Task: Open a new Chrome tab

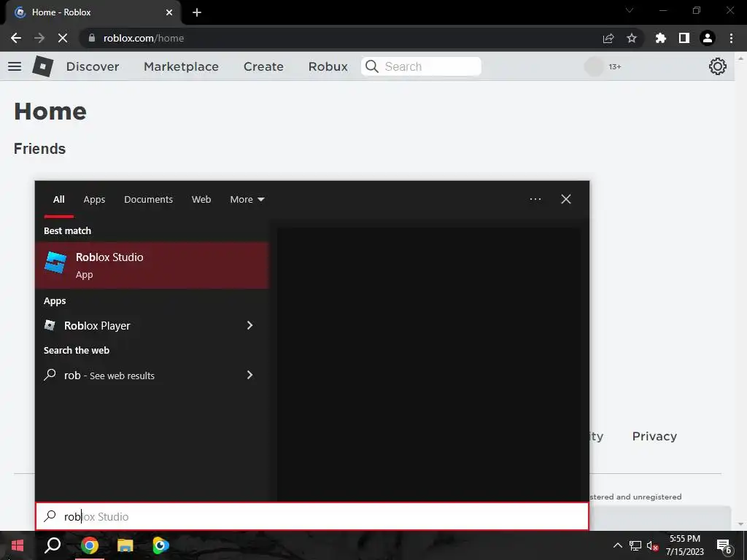Action: pyautogui.click(x=197, y=12)
